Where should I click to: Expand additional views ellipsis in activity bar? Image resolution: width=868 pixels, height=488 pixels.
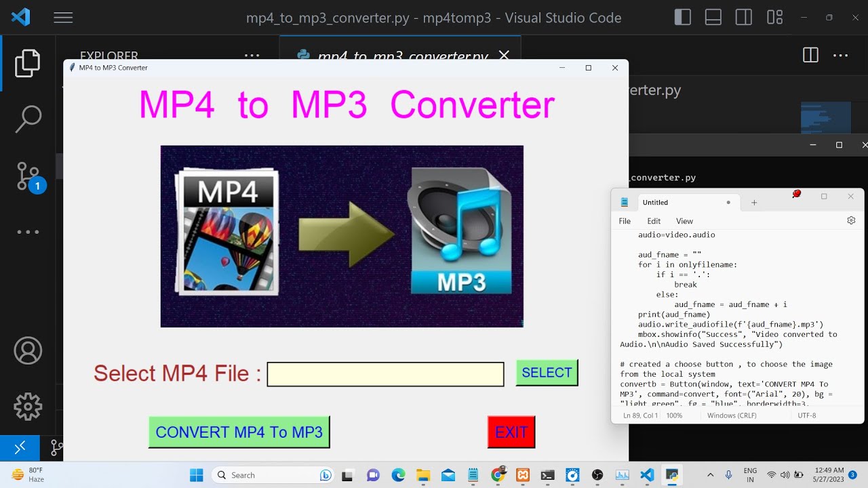point(28,232)
